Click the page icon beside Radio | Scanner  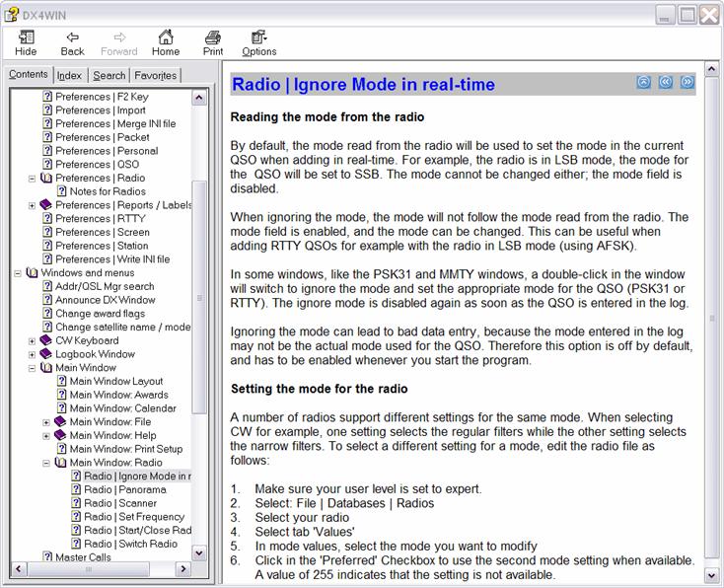click(x=76, y=503)
